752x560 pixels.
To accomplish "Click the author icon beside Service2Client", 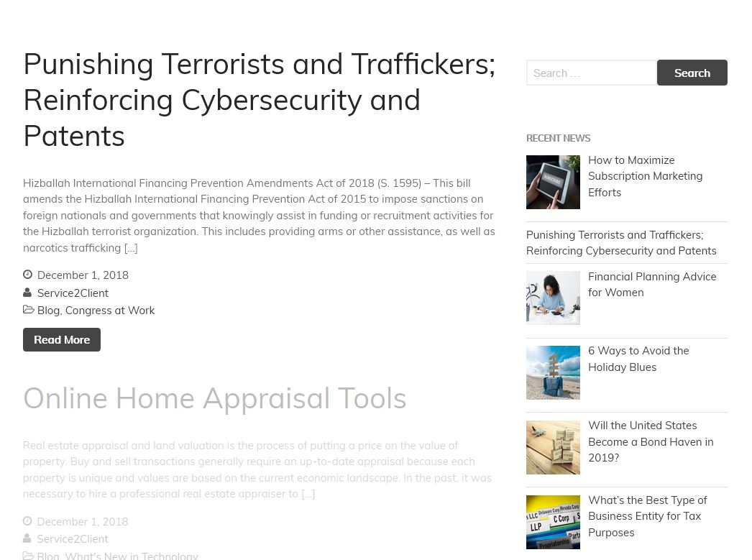I will [x=28, y=293].
